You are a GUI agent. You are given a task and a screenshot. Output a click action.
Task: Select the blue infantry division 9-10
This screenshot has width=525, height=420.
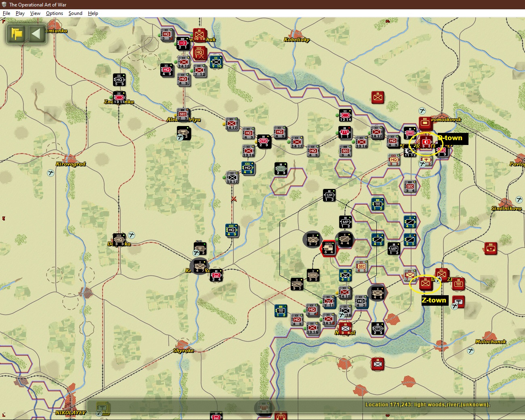tap(216, 62)
